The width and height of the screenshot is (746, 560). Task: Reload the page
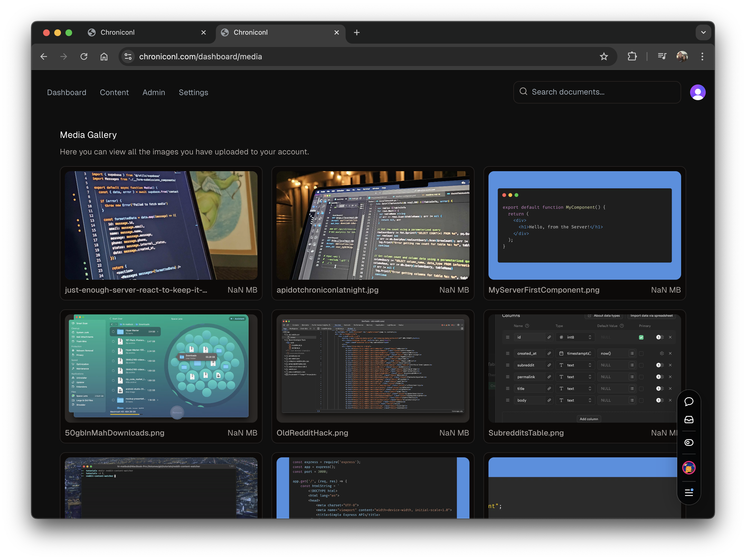click(84, 57)
